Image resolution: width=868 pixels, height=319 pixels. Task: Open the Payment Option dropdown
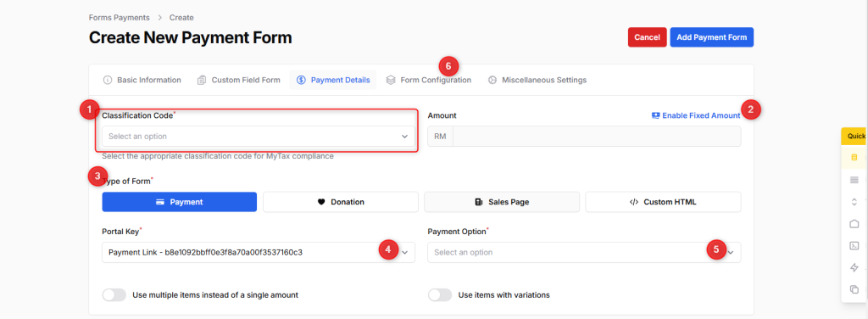coord(584,252)
